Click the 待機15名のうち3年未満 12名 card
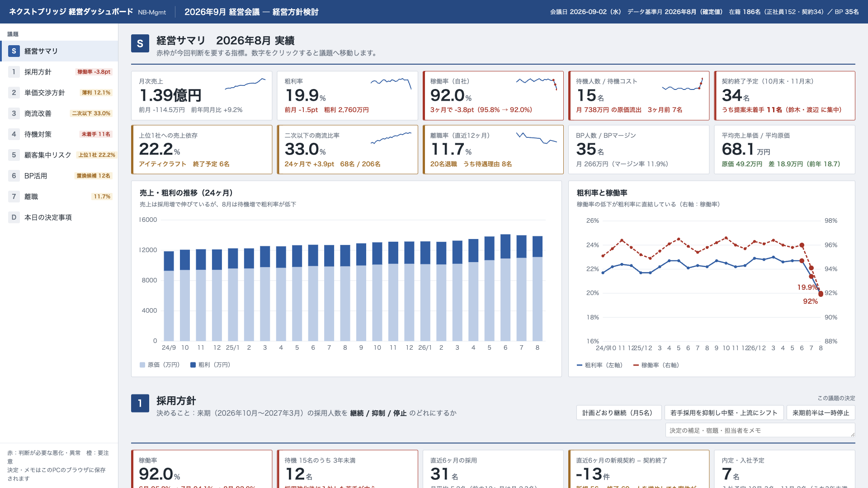The image size is (868, 488). [x=347, y=469]
